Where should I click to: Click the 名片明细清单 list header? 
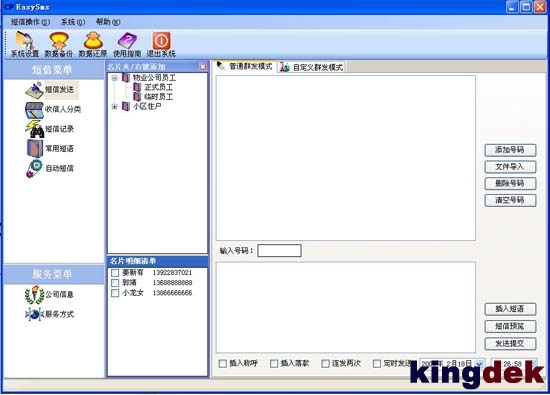coord(157,261)
